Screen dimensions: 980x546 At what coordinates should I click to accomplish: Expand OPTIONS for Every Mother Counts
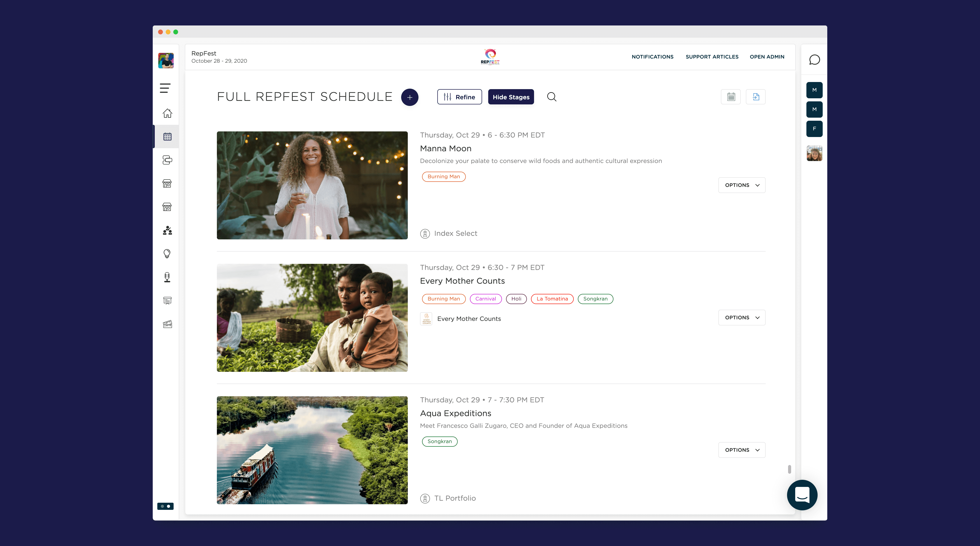pos(741,318)
